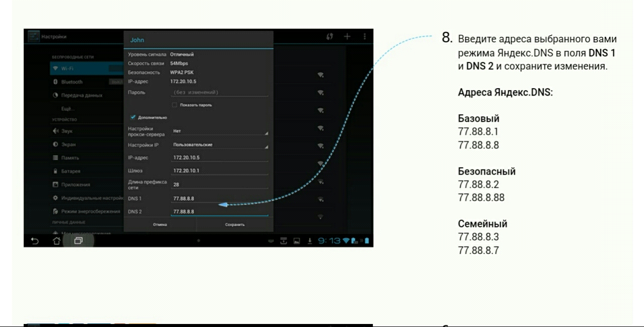This screenshot has height=327, width=644.
Task: Click the Звук speaker icon
Action: [x=56, y=131]
